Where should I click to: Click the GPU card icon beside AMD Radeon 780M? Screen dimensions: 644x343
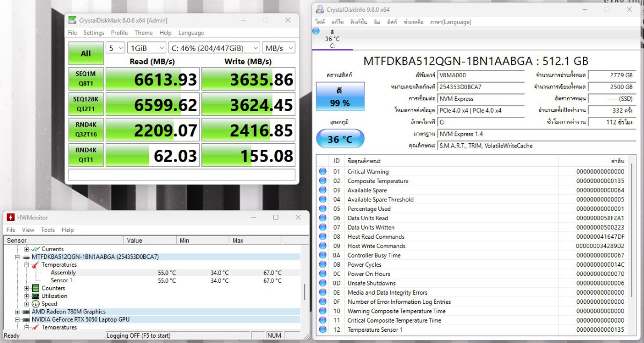[x=26, y=311]
